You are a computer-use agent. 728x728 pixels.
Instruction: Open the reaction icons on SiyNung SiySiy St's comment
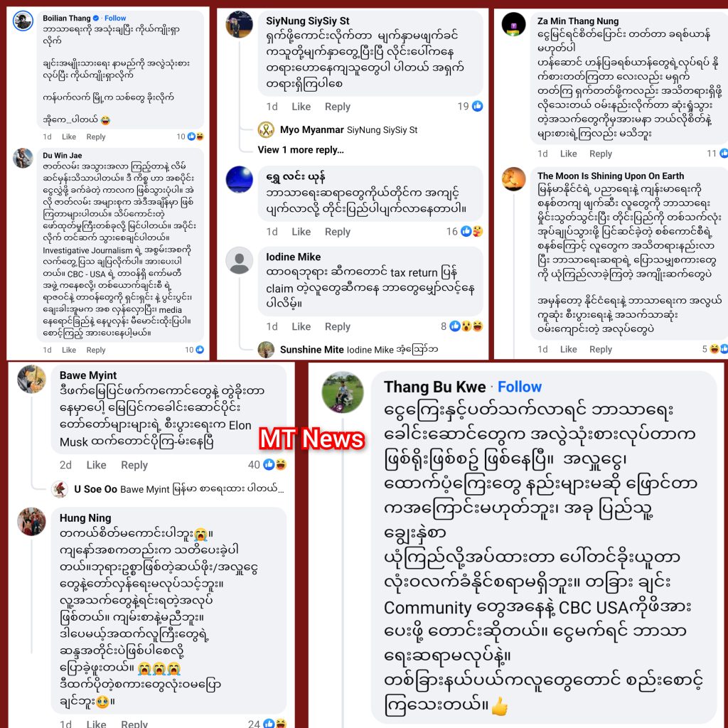pyautogui.click(x=477, y=107)
